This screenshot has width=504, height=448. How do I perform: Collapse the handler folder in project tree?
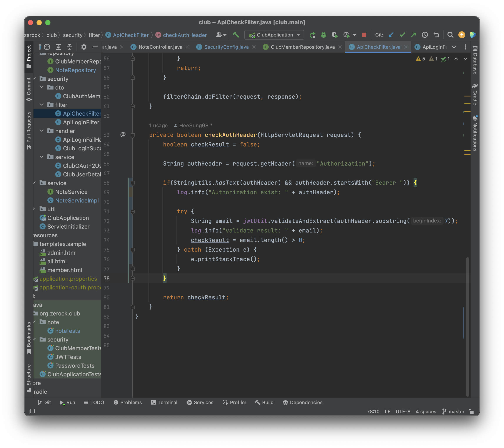pyautogui.click(x=42, y=131)
